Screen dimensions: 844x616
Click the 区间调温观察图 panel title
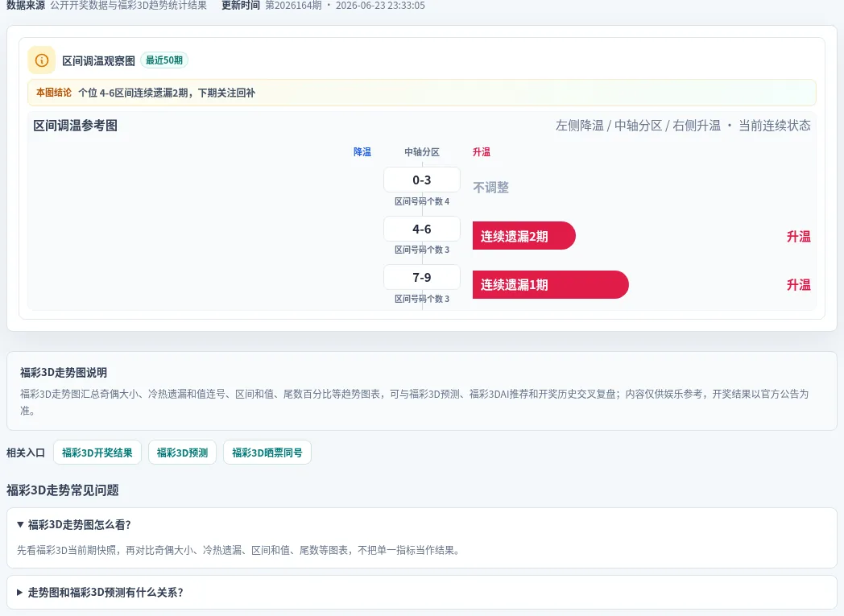(98, 60)
